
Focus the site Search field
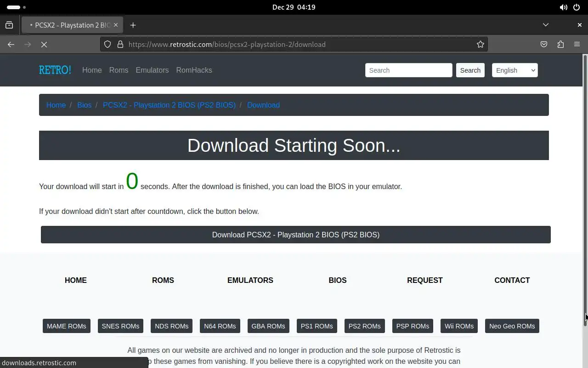409,70
